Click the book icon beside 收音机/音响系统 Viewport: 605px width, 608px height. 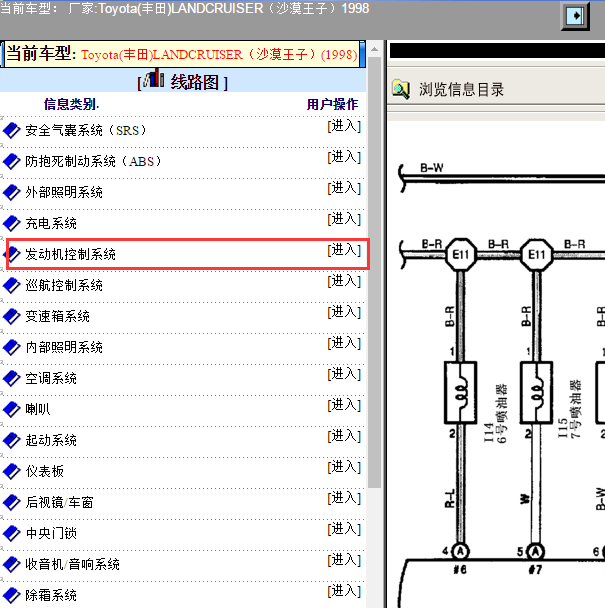pos(12,565)
